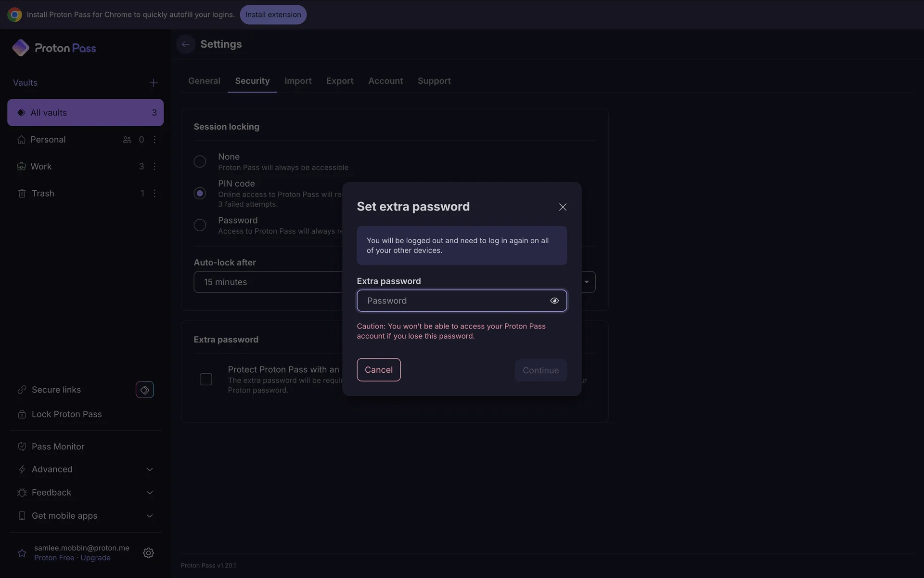The height and width of the screenshot is (578, 924).
Task: Expand the Advanced section in sidebar
Action: click(150, 470)
